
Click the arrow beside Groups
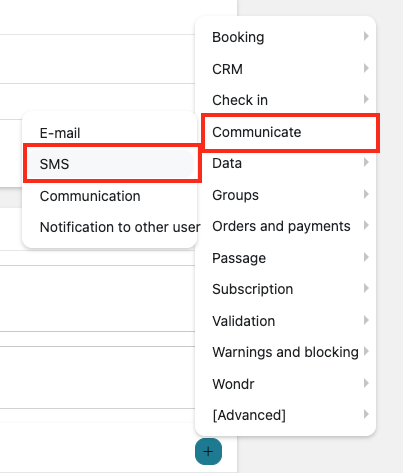tap(366, 194)
